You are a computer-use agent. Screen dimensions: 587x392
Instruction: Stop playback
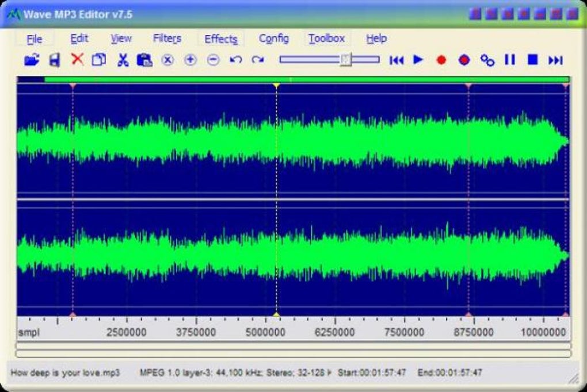pyautogui.click(x=533, y=59)
